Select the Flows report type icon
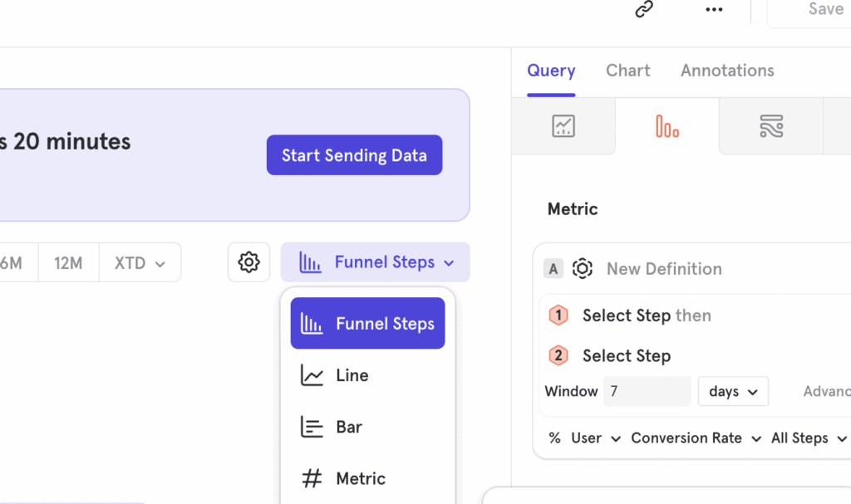Image resolution: width=851 pixels, height=504 pixels. click(771, 126)
